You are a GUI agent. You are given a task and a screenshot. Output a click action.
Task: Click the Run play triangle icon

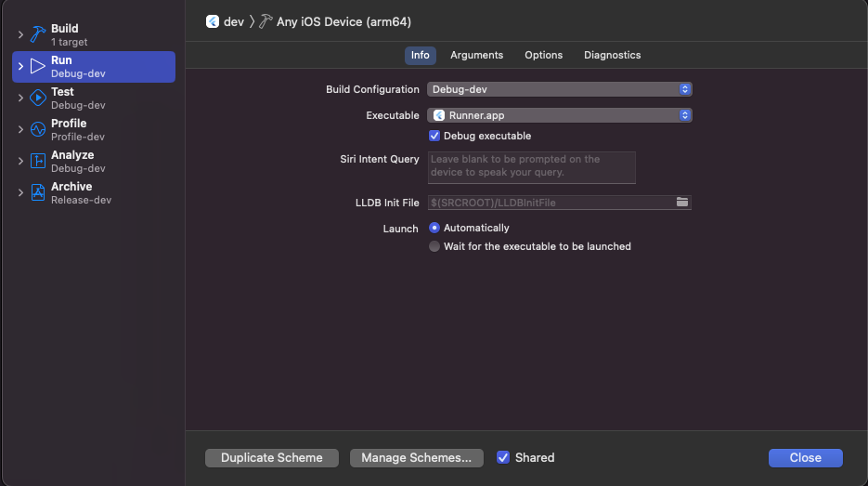[x=38, y=66]
